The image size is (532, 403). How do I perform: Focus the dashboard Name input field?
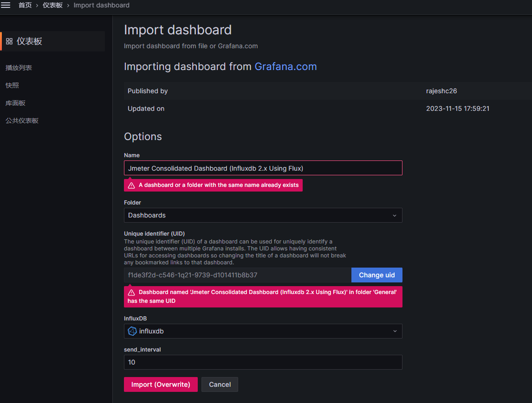[263, 168]
